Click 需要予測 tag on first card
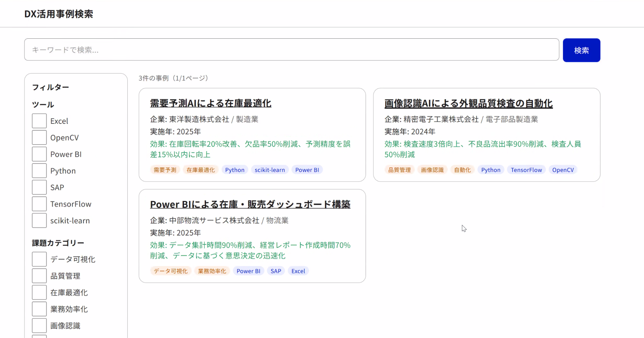 (x=165, y=170)
